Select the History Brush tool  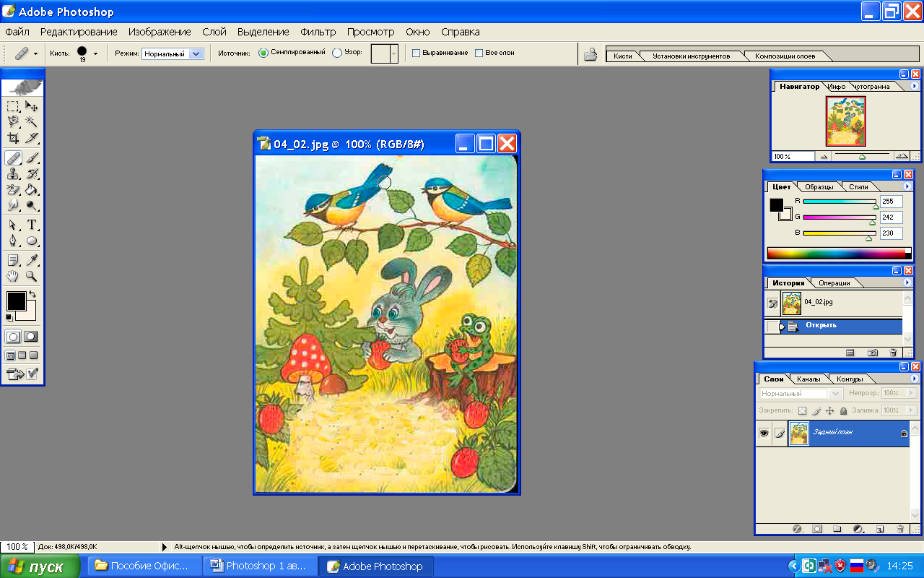click(32, 173)
